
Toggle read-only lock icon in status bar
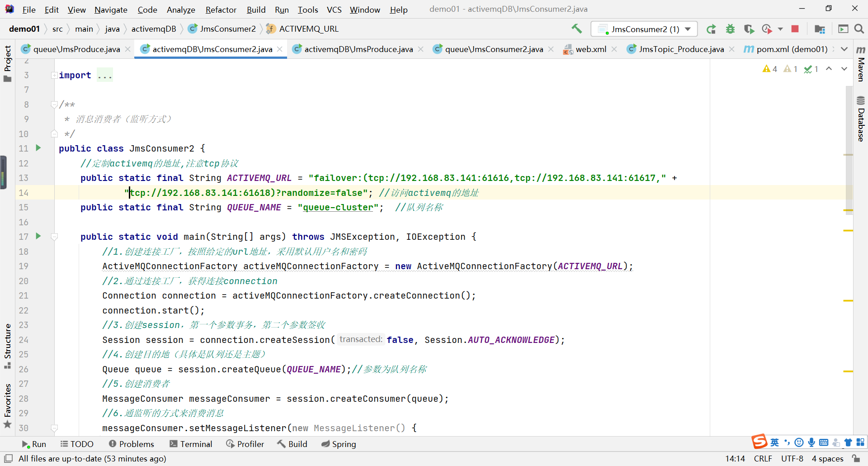point(856,458)
